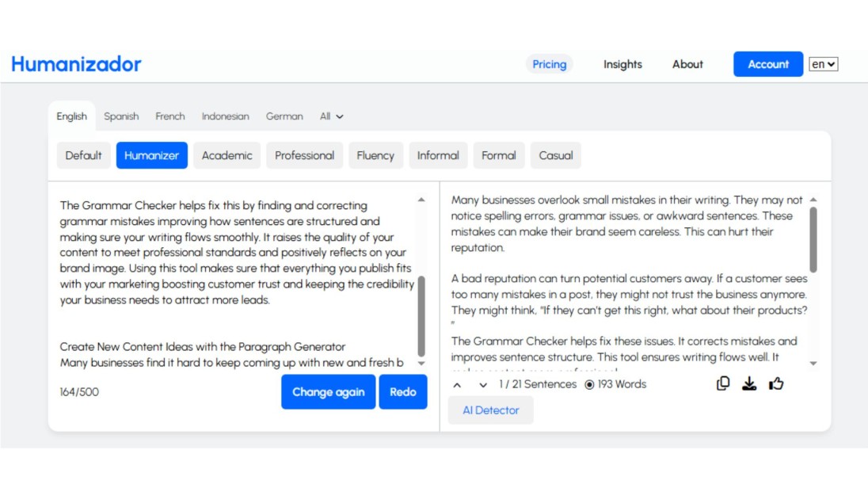Select the Formal mode
Image resolution: width=868 pixels, height=488 pixels.
point(499,155)
